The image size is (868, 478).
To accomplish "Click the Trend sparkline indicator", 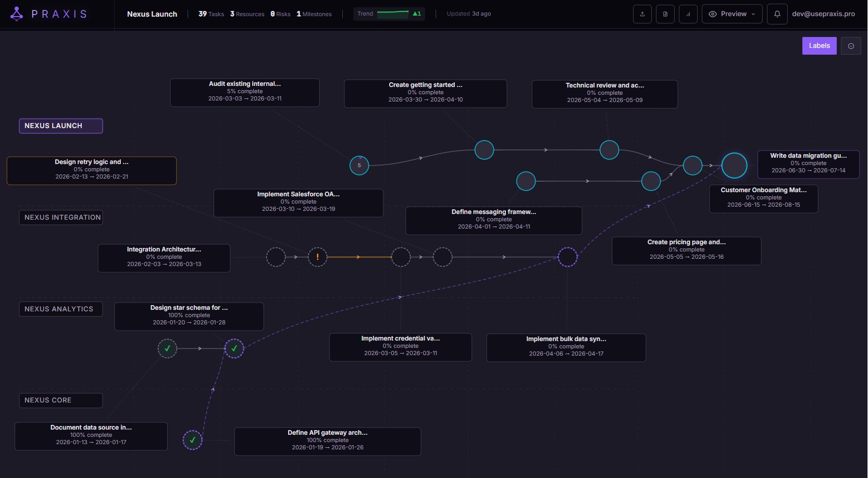I will click(393, 14).
